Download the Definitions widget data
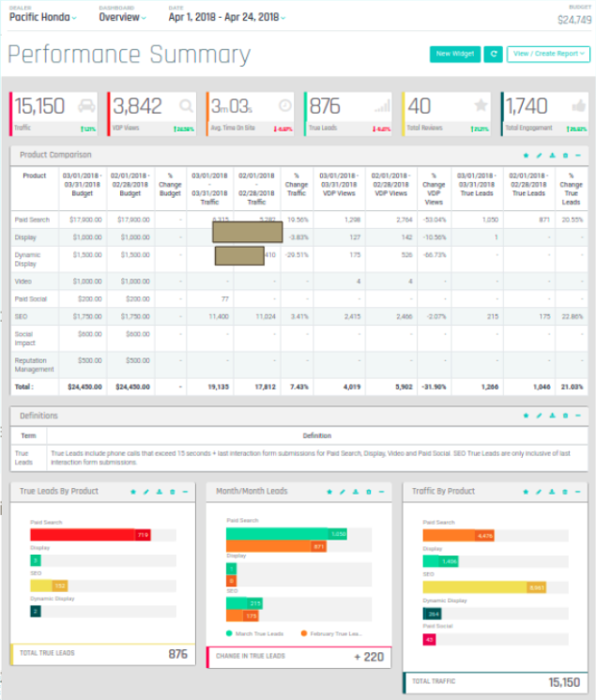The height and width of the screenshot is (700, 596). [552, 416]
